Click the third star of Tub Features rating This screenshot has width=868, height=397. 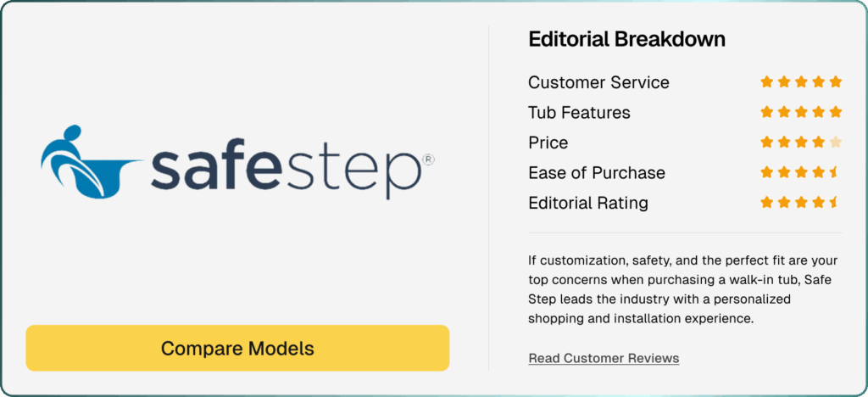click(801, 112)
